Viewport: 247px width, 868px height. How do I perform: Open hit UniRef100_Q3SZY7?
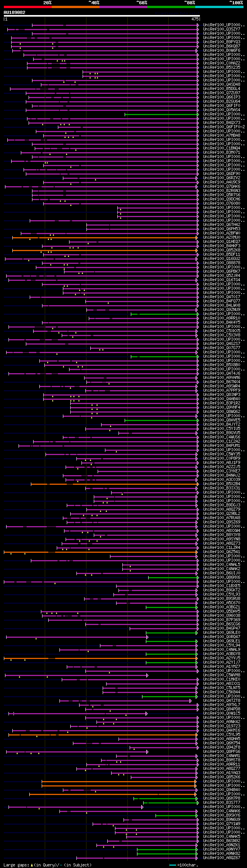pyautogui.click(x=222, y=29)
